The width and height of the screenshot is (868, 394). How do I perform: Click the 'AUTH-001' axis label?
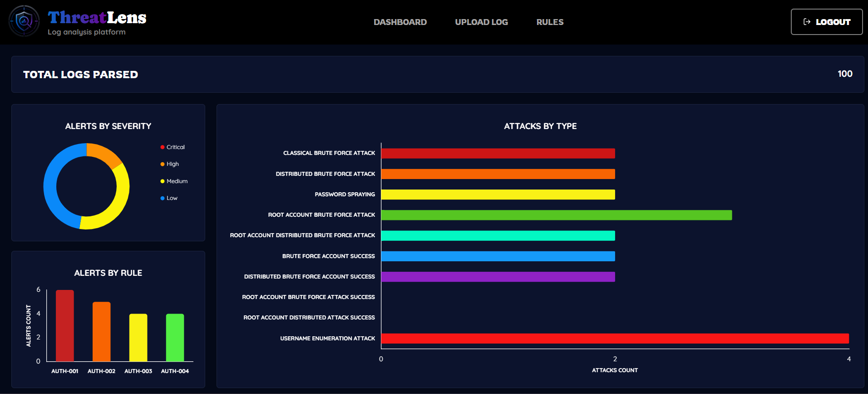[x=65, y=371]
